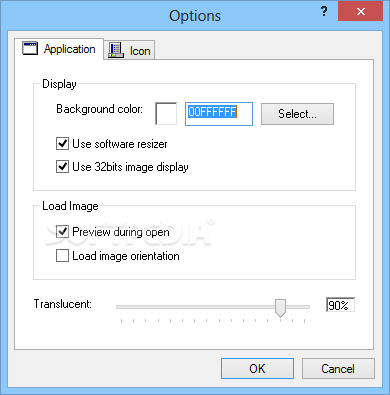Click the 00FFFFFF color code field

click(x=219, y=114)
